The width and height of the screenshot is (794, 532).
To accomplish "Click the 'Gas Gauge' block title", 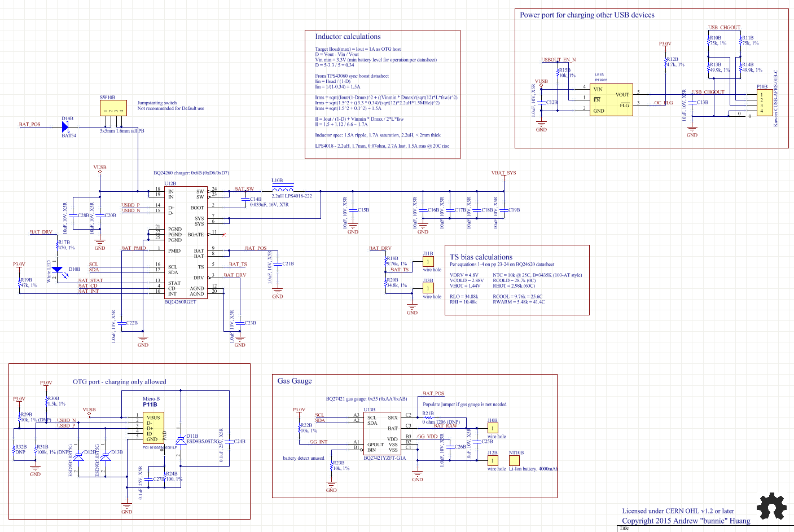I will 295,381.
